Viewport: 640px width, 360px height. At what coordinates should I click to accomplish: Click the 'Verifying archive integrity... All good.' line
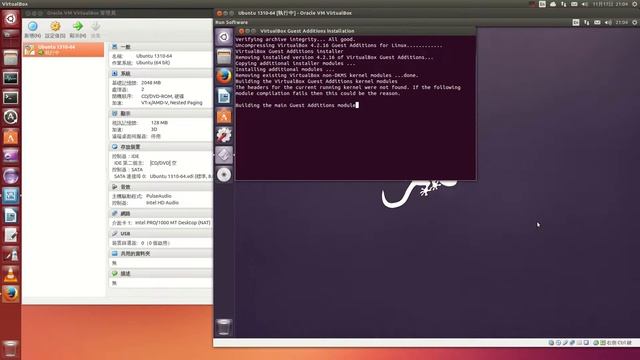tap(296, 40)
